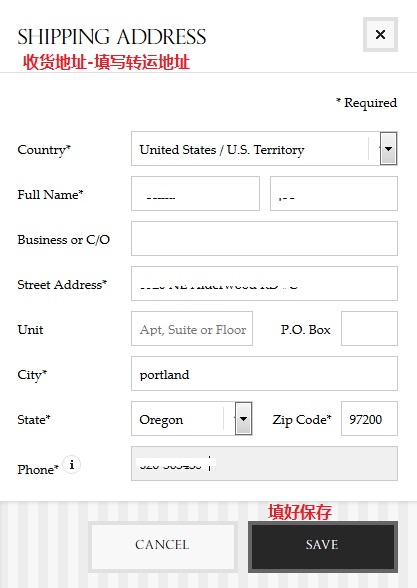Save the shipping address
Viewport: 417px width, 588px height.
tap(323, 547)
